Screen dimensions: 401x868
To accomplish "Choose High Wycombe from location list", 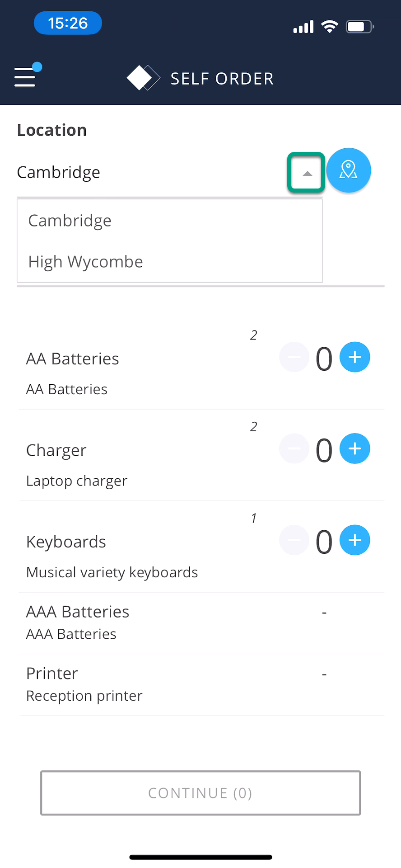I will [86, 262].
